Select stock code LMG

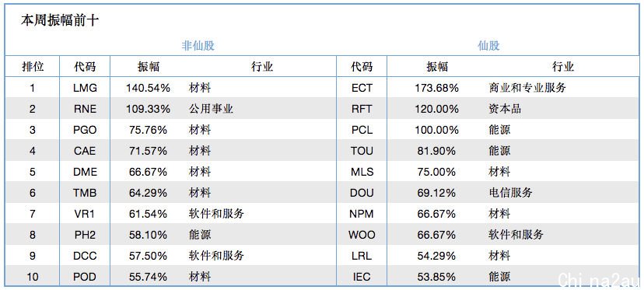click(x=85, y=88)
